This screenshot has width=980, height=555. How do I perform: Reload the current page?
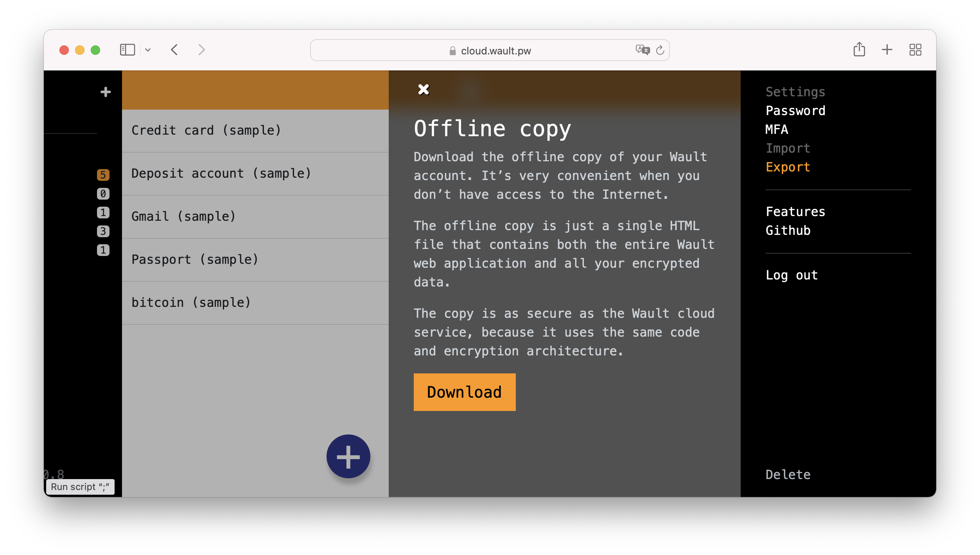660,50
